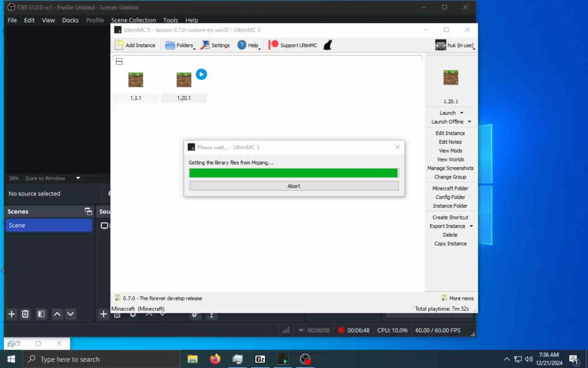Select the Scene item in OBS Scenes
This screenshot has width=588, height=368.
49,225
